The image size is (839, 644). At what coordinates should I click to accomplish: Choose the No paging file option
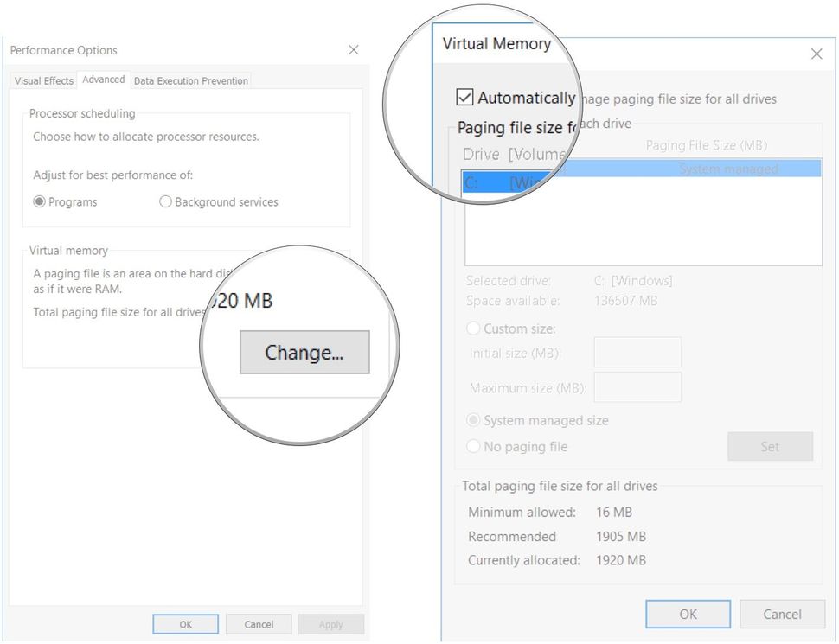tap(474, 446)
